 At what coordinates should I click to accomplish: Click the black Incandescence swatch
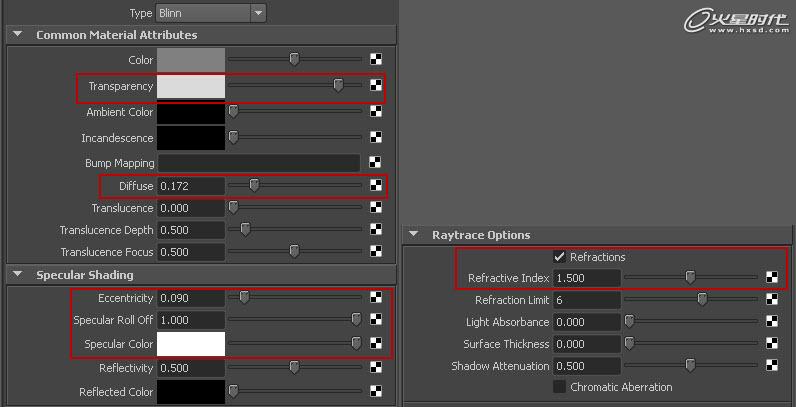(191, 138)
